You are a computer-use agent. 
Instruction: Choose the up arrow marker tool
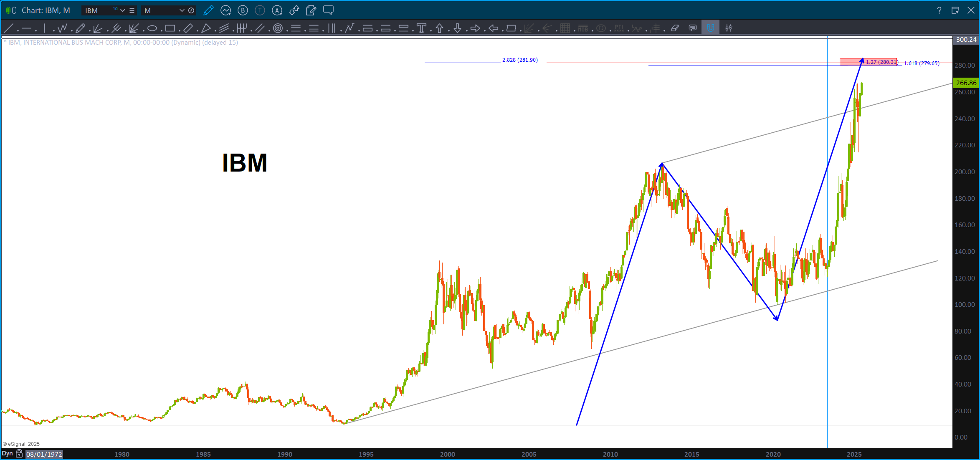coord(439,28)
